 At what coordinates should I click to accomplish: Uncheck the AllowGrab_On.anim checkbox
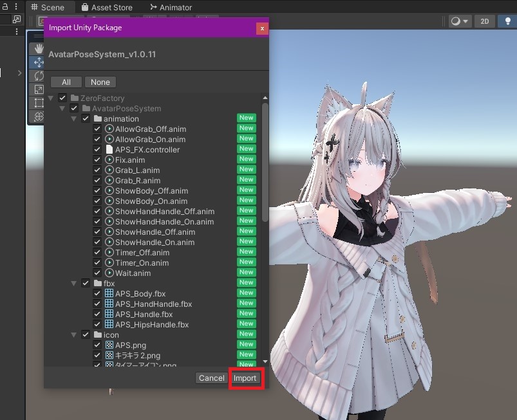tap(97, 139)
